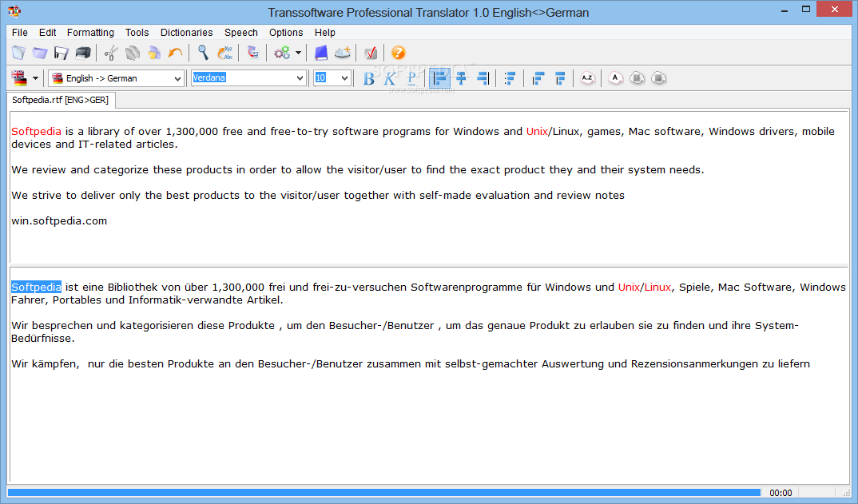
Task: Pause speech with the pause bubble icon
Action: coord(637,78)
